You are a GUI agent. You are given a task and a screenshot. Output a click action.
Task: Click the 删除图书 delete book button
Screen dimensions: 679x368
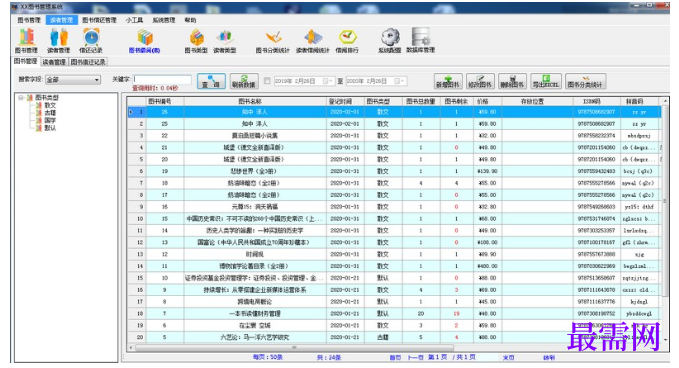click(x=512, y=81)
